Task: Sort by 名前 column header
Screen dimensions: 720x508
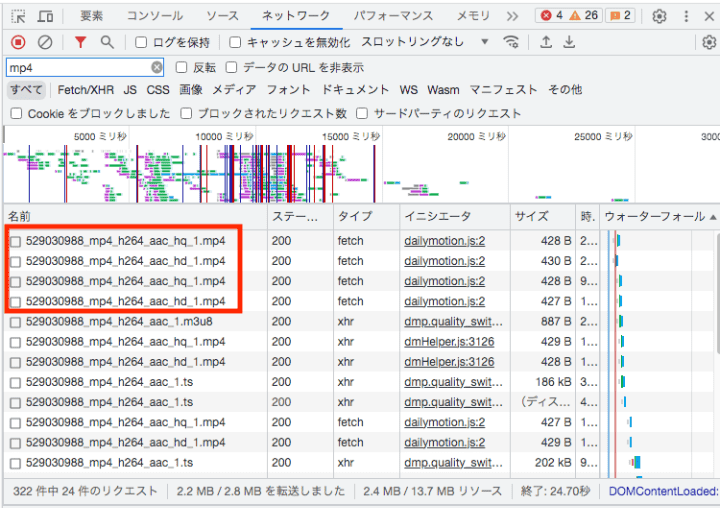Action: [136, 216]
